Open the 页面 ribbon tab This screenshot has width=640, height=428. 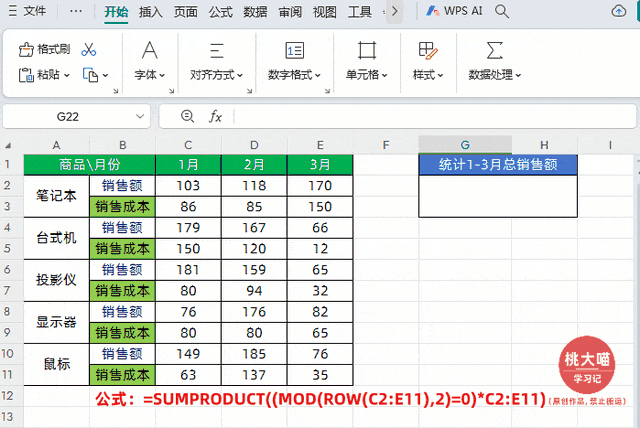[185, 11]
